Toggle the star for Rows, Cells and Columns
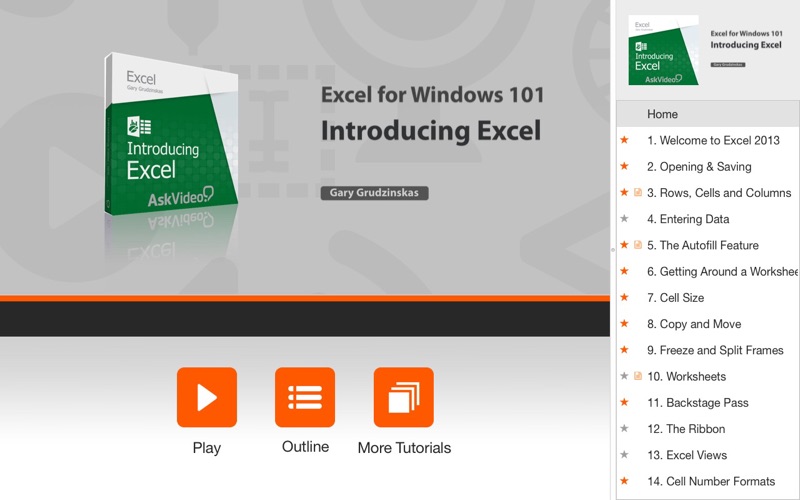This screenshot has width=800, height=500. [x=624, y=192]
